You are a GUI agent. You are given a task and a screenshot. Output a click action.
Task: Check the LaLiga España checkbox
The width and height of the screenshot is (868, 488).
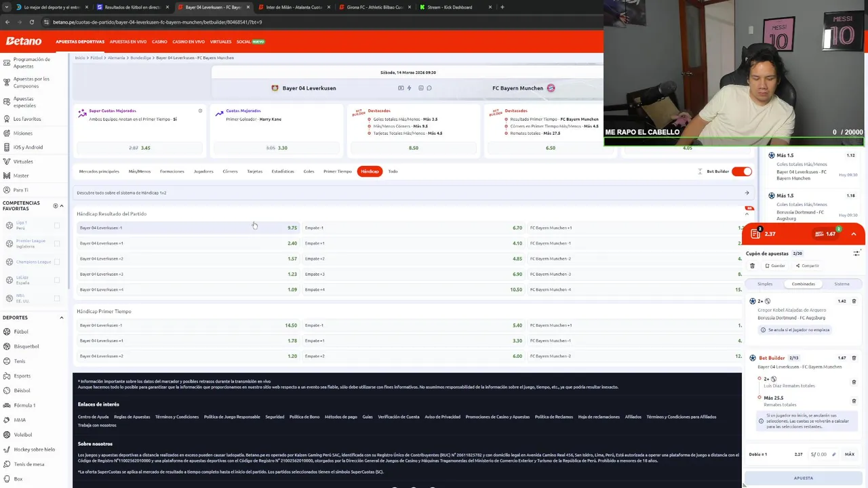click(57, 280)
